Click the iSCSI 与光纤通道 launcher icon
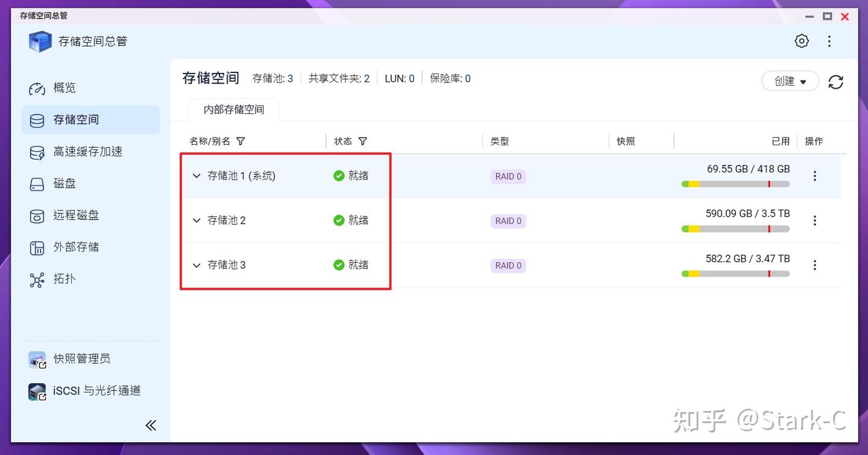This screenshot has width=868, height=455. point(37,392)
